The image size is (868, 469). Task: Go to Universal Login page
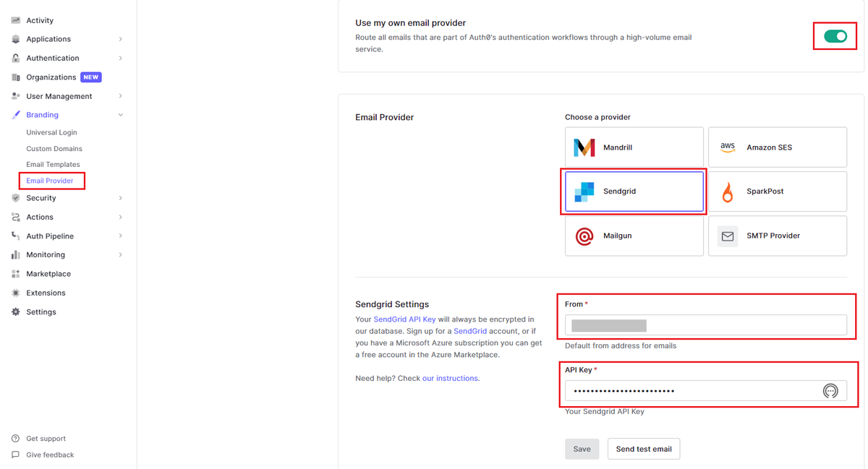pos(51,133)
